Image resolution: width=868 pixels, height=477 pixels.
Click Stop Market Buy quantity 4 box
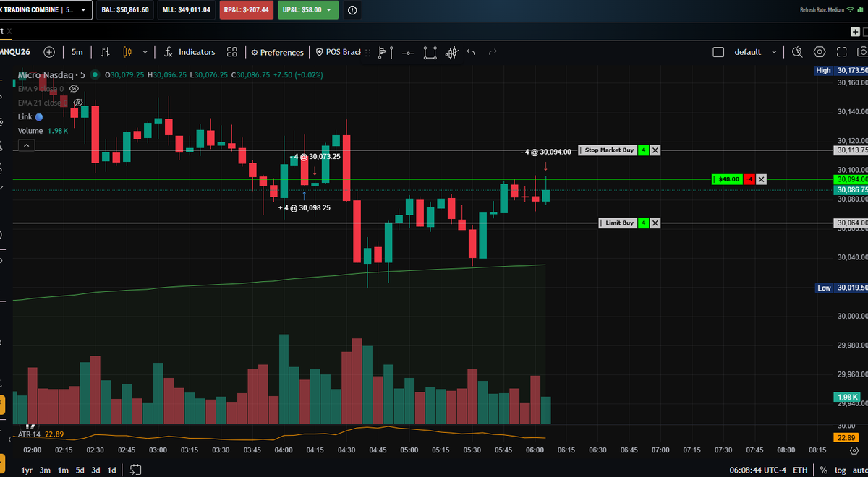(643, 150)
